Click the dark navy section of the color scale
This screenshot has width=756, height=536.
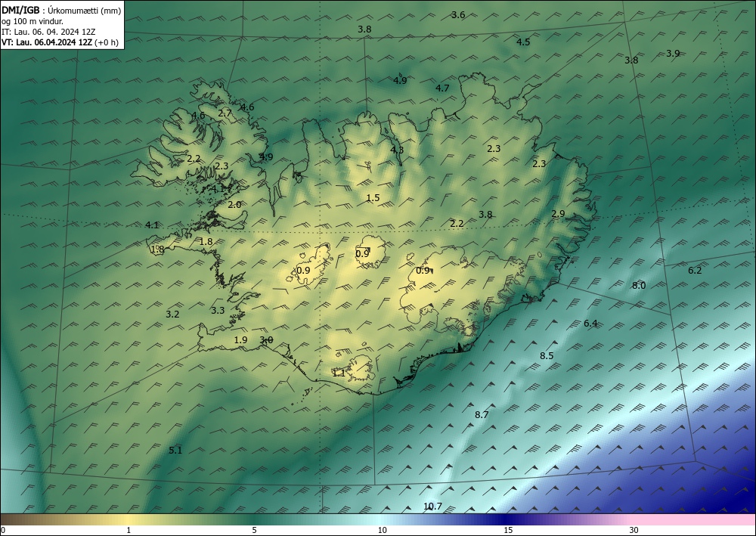point(507,519)
